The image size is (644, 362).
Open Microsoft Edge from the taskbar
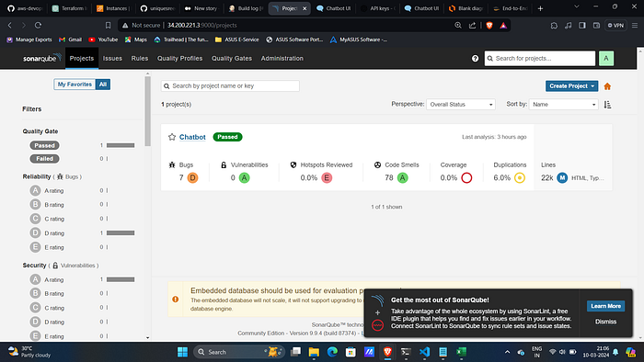pos(332,352)
